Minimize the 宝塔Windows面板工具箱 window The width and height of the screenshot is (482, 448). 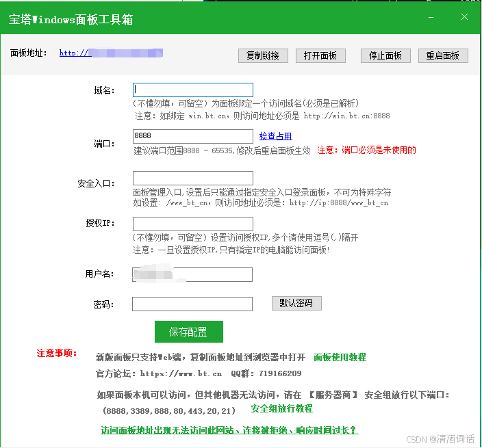pos(431,18)
